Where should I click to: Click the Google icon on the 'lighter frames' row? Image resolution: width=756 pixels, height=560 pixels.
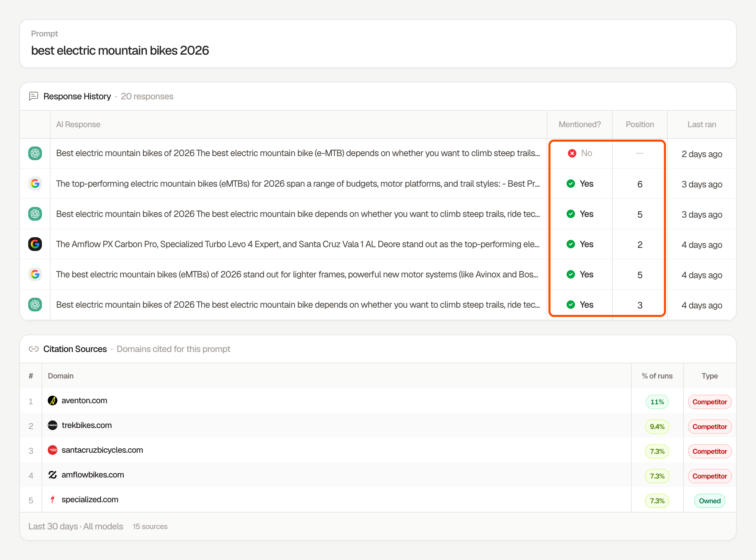[x=35, y=274]
